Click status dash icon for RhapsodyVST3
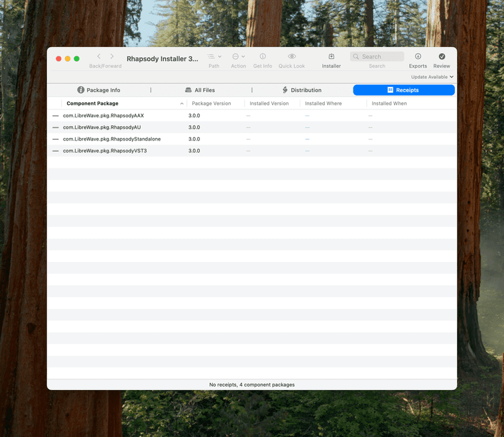This screenshot has width=504, height=437. tap(55, 151)
